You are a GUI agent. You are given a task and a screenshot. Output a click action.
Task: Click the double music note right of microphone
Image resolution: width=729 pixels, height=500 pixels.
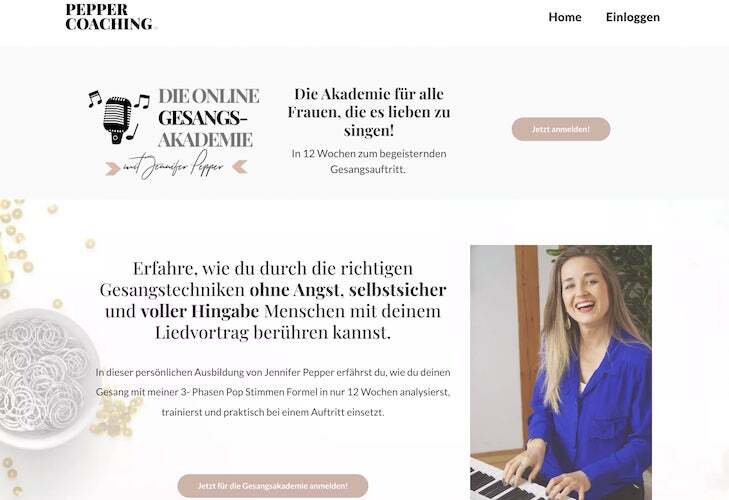pos(142,100)
